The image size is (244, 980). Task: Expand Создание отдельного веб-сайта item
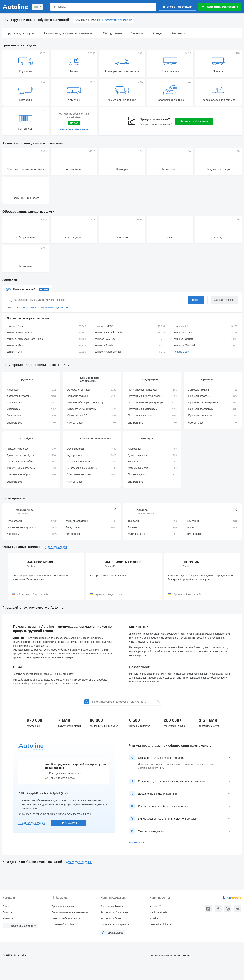click(229, 781)
